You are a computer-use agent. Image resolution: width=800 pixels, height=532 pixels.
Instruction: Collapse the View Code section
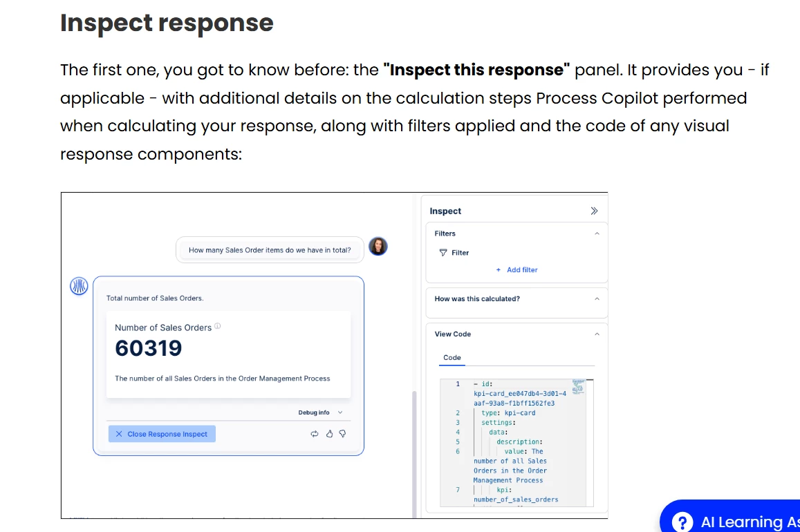click(x=597, y=334)
